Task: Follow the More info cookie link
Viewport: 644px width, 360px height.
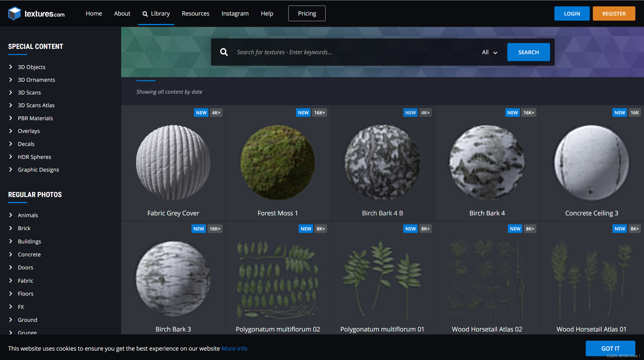Action: tap(234, 348)
